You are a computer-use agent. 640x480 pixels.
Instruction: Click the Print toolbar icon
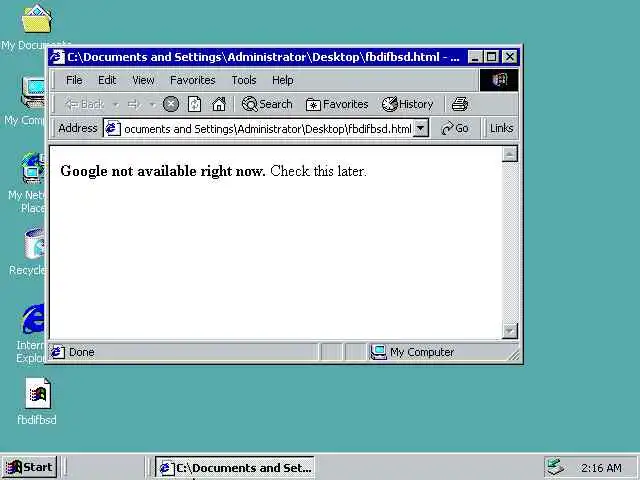(x=460, y=104)
